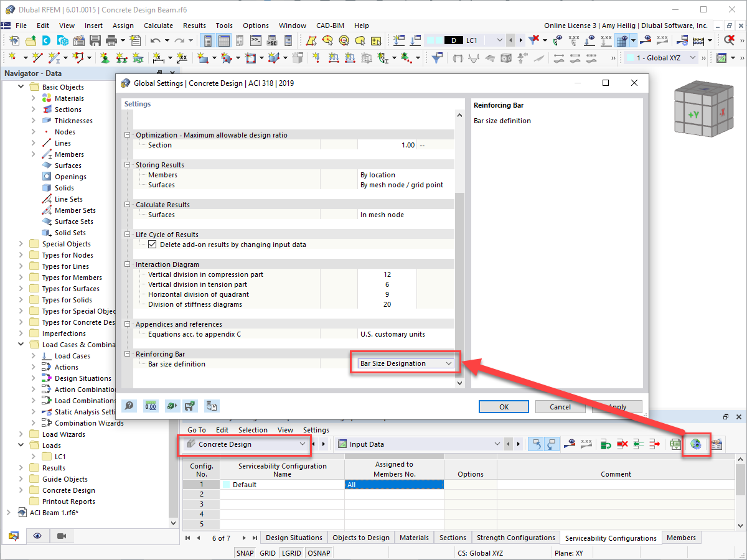Click the Save model icon
747x560 pixels.
click(94, 39)
